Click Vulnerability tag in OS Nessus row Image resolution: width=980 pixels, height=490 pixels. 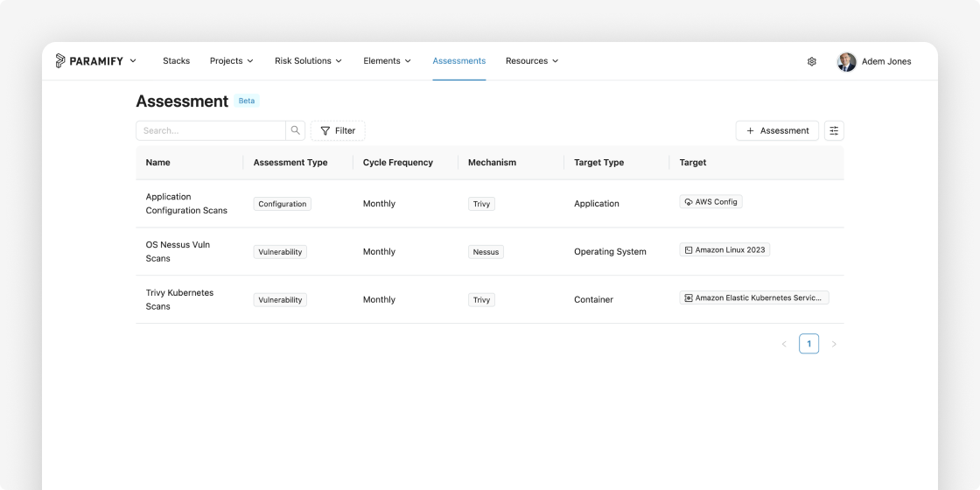click(x=280, y=252)
